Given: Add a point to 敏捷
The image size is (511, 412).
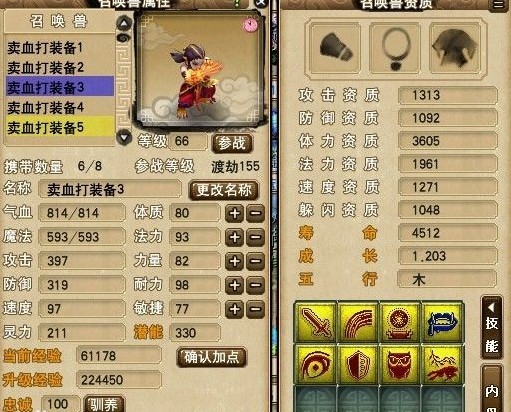Looking at the screenshot, I should coord(235,309).
